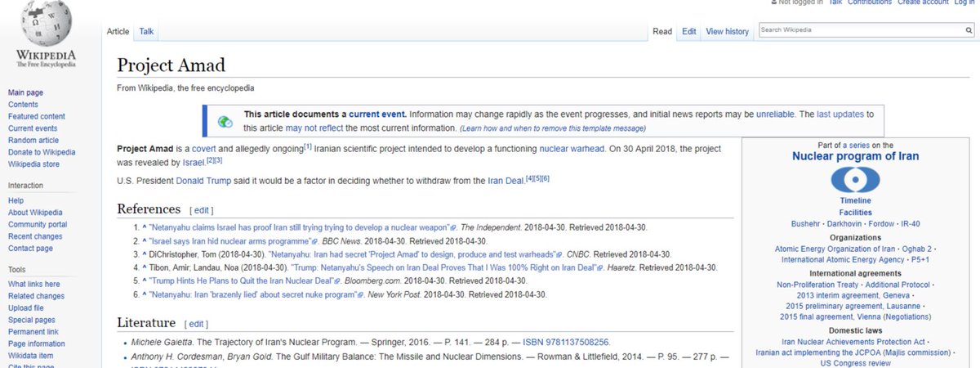Open the 'Iran Deal' link
980x368 pixels.
click(x=506, y=180)
